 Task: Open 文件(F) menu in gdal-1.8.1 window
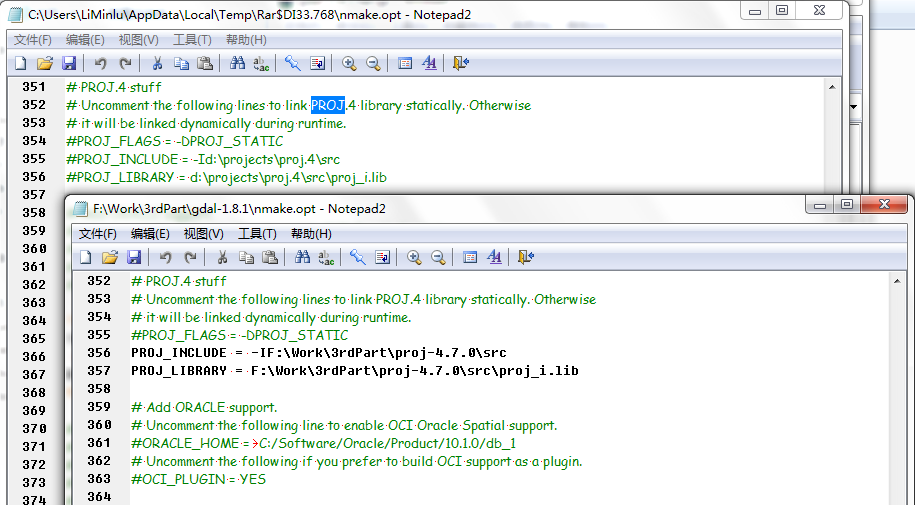point(97,234)
